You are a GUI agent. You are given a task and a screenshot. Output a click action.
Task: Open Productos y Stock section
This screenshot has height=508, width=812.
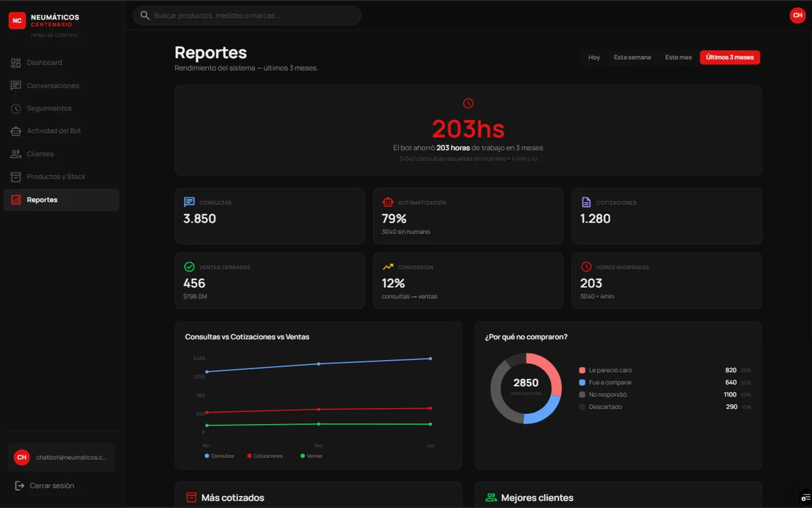pyautogui.click(x=61, y=177)
